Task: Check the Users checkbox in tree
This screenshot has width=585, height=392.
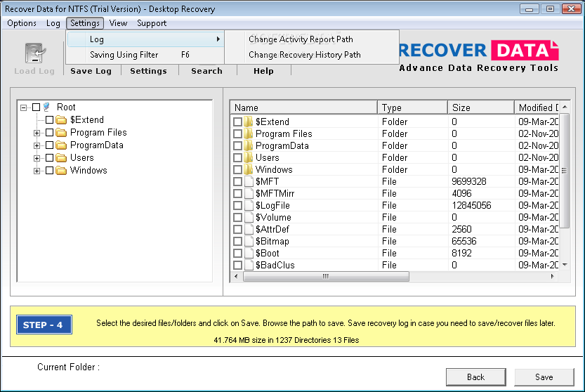Action: [x=50, y=158]
